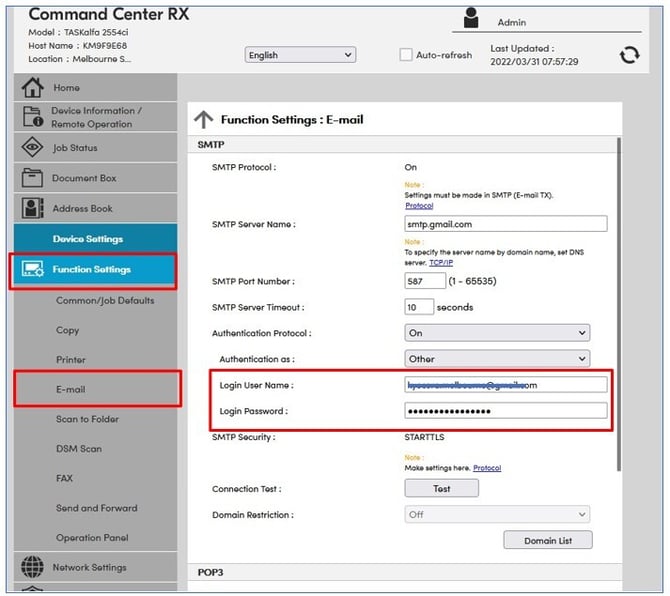Open Scan to Folder settings

[87, 419]
